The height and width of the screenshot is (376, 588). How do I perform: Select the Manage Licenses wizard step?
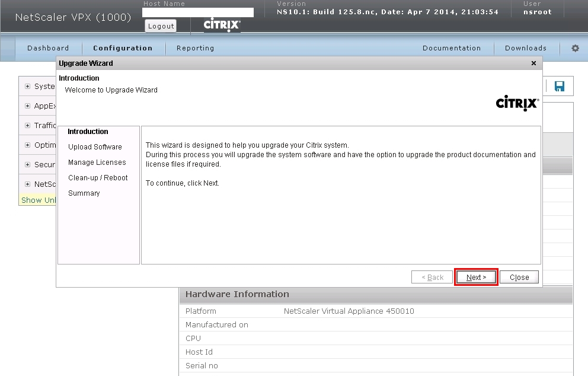[97, 162]
